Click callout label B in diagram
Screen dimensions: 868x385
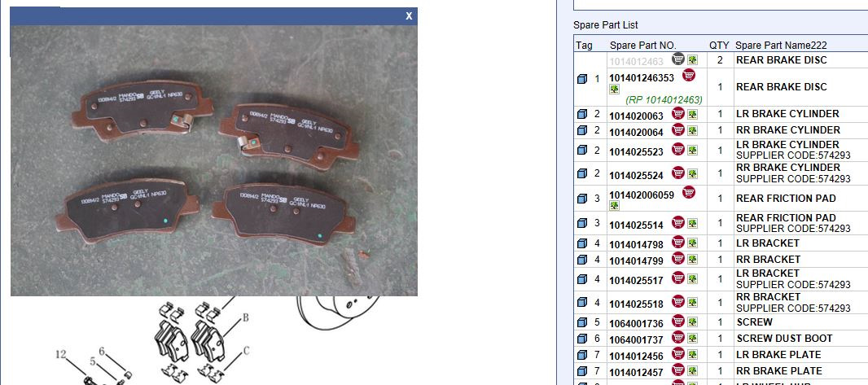245,318
